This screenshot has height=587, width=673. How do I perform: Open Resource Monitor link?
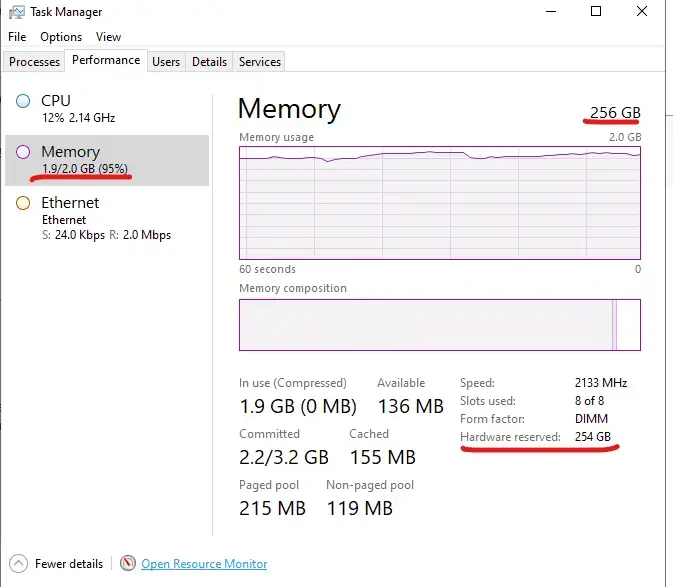tap(204, 564)
